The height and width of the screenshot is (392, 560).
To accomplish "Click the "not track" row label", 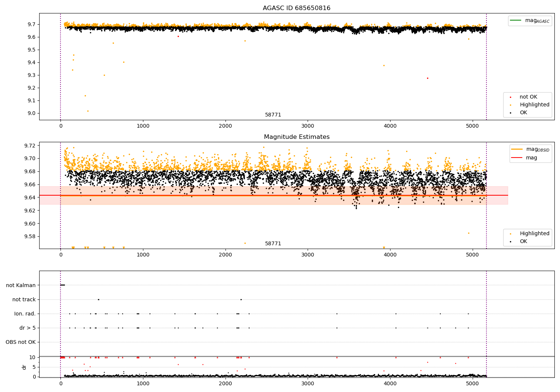I will coord(24,299).
